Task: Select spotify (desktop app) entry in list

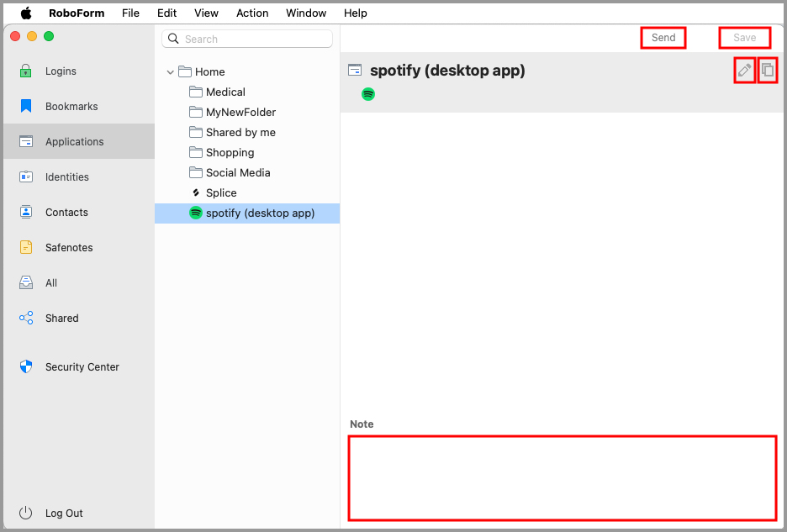Action: (x=247, y=213)
